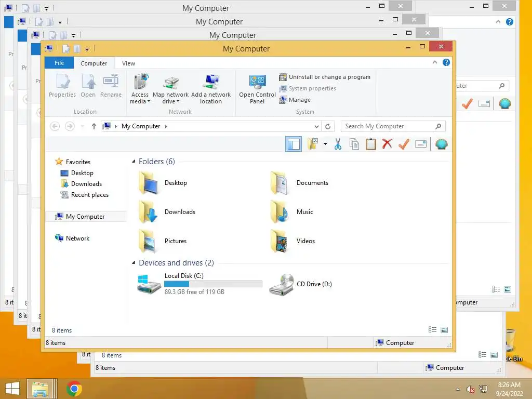532x399 pixels.
Task: Click File Explorer on taskbar
Action: pos(40,389)
